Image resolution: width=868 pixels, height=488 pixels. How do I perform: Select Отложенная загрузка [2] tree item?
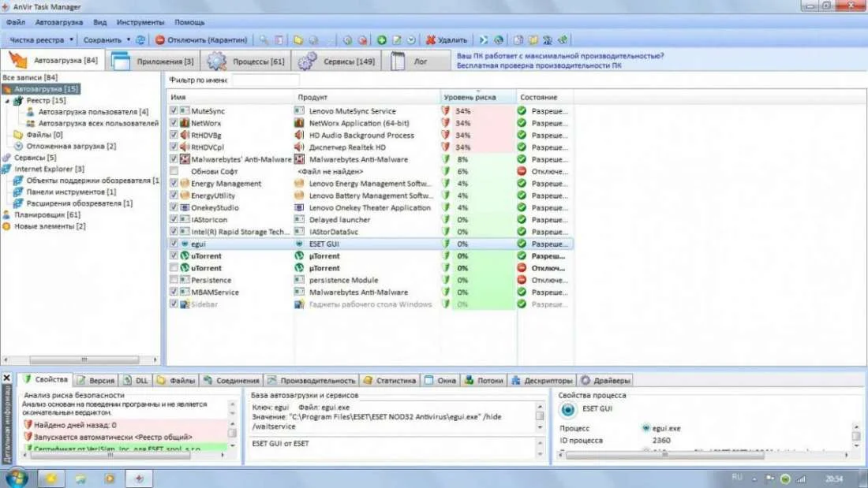(x=71, y=146)
